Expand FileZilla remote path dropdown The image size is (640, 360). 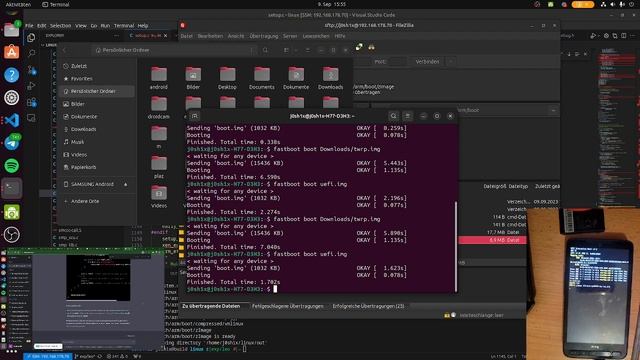coord(553,110)
